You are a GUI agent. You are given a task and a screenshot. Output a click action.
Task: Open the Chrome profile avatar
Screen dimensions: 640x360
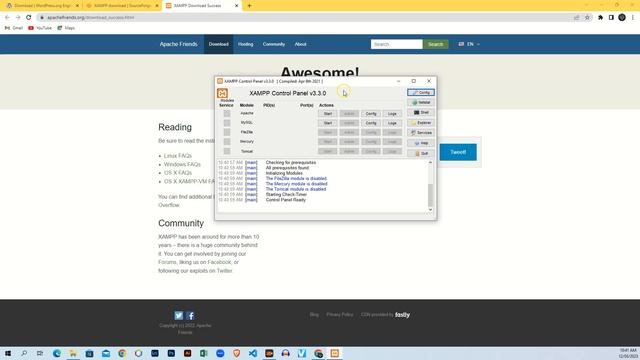(x=622, y=18)
